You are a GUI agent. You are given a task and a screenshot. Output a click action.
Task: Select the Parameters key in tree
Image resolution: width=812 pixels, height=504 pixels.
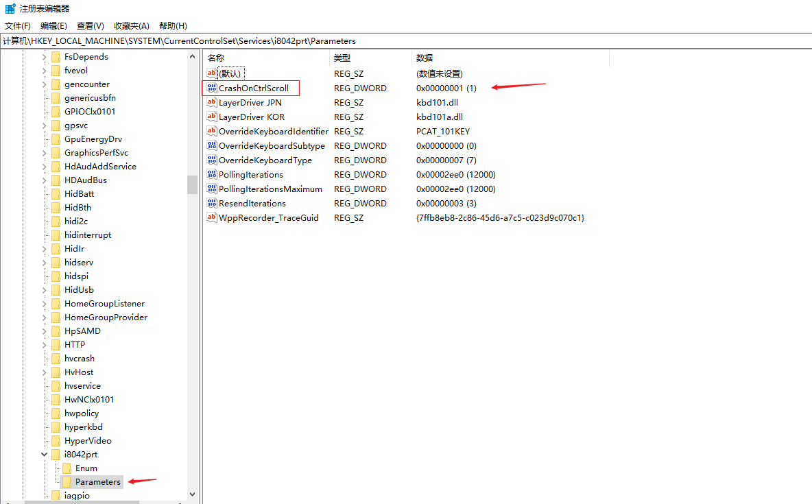click(x=97, y=482)
